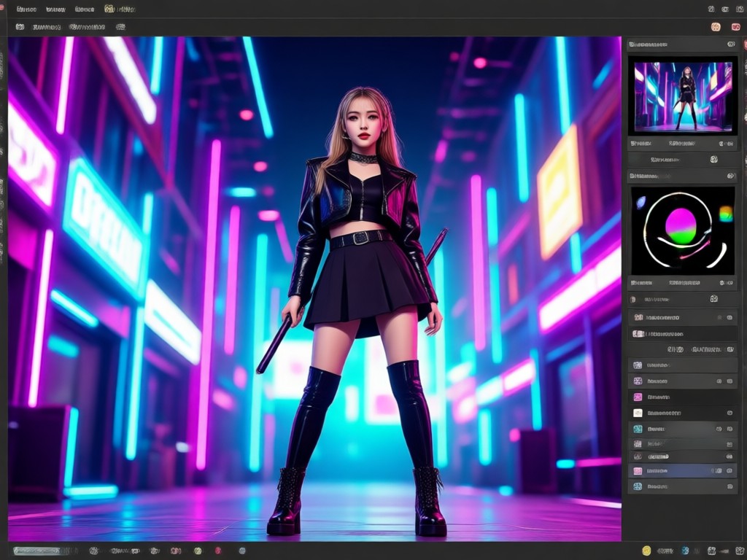Image resolution: width=747 pixels, height=560 pixels.
Task: Click the red dot icon in the bottom bar
Action: coord(217,551)
